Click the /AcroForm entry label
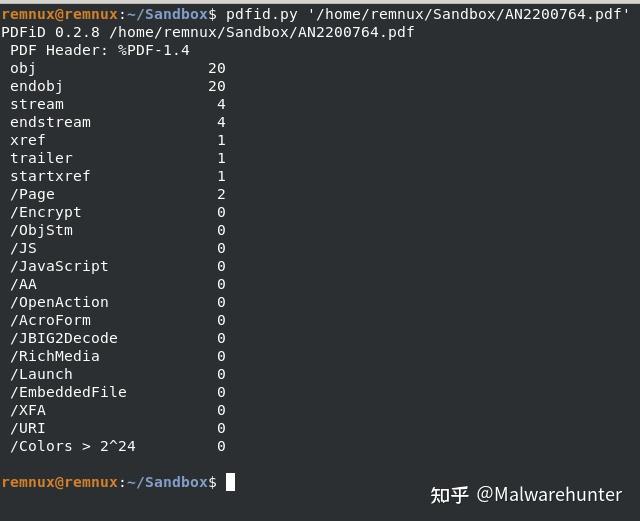640x521 pixels. tap(50, 320)
